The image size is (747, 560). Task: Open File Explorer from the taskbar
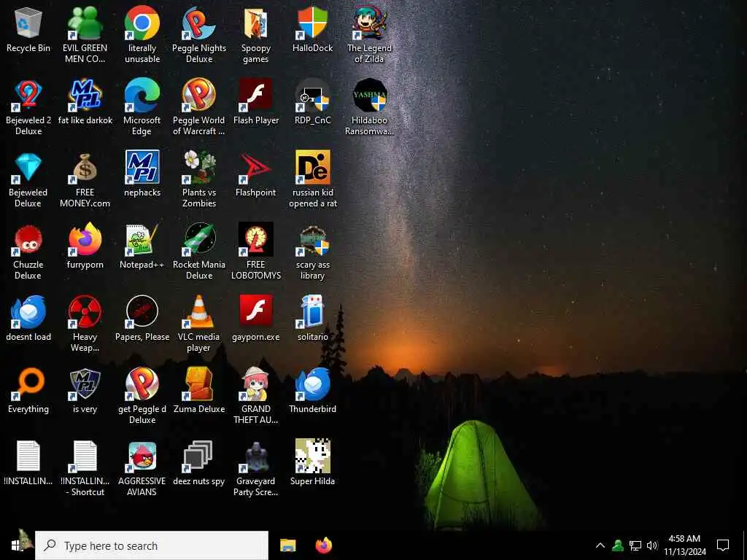287,545
